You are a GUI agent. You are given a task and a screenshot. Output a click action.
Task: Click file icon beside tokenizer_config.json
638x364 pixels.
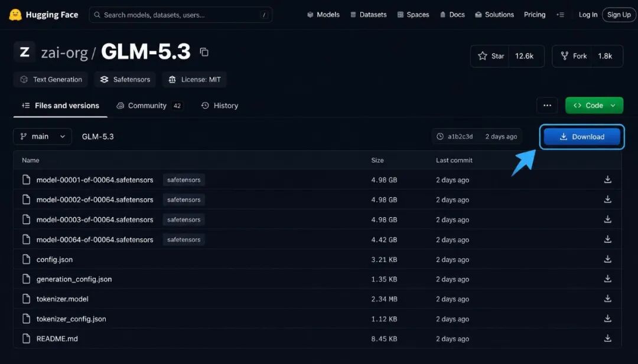pos(27,319)
